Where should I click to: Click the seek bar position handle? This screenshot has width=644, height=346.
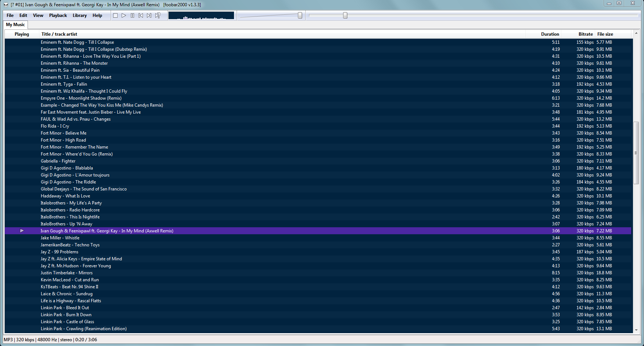[345, 15]
